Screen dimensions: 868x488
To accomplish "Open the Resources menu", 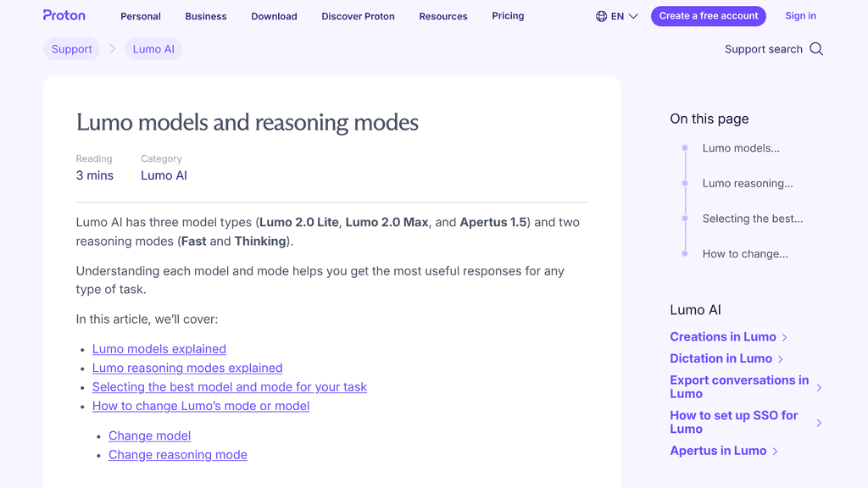I will 443,16.
